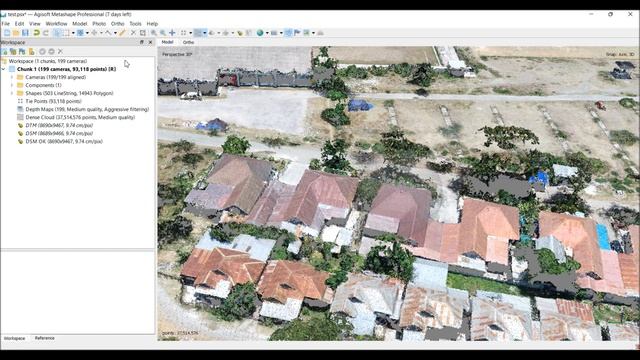Open the Tools menu

[x=135, y=24]
